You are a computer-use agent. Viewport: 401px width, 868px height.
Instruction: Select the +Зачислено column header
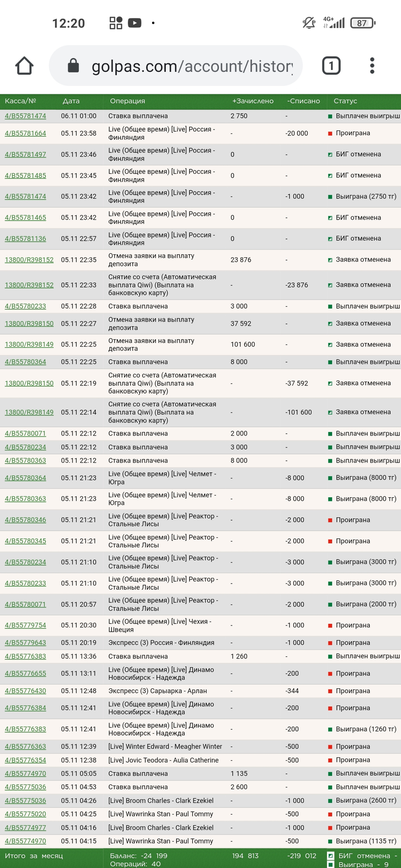pos(253,101)
